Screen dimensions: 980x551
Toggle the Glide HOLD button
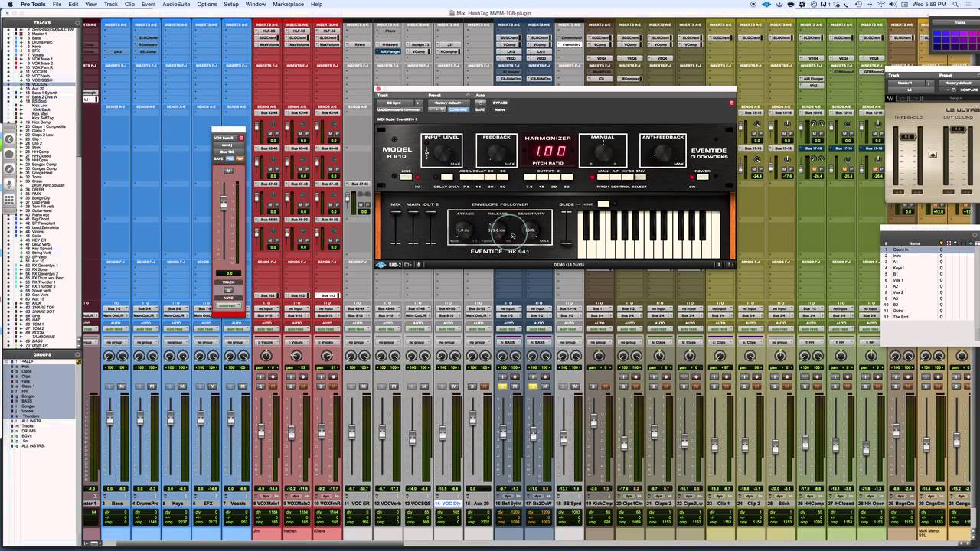[603, 204]
